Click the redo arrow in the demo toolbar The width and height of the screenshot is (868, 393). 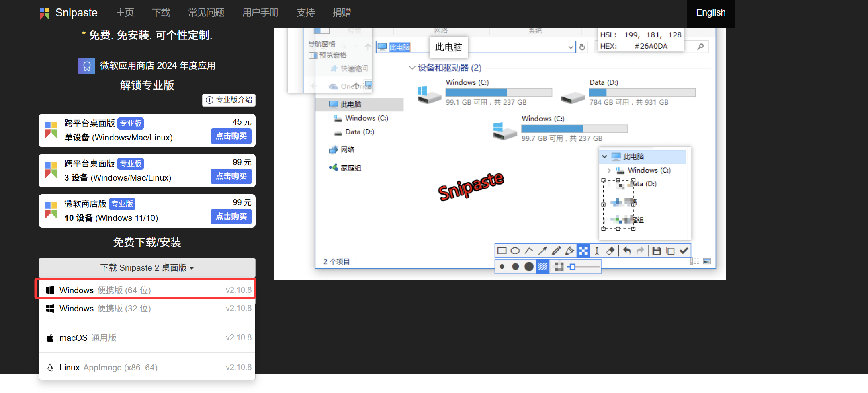tap(640, 251)
